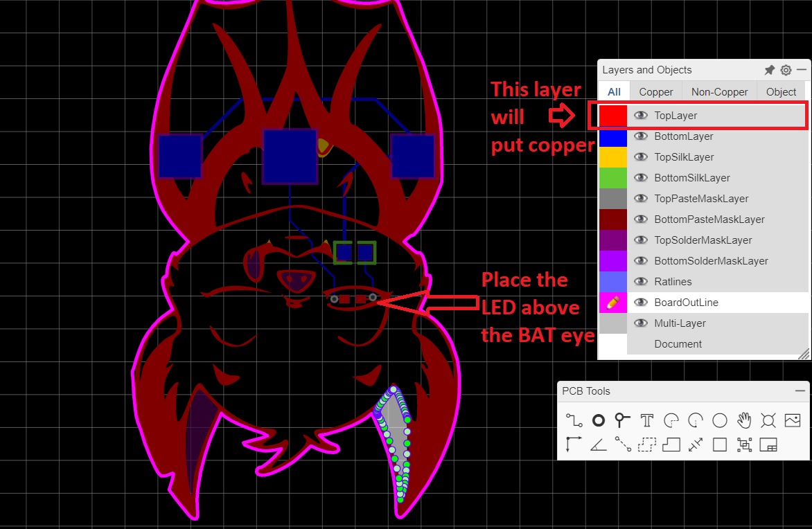Hide the Ratlines layer
Viewport: 812px width, 529px height.
click(x=640, y=281)
